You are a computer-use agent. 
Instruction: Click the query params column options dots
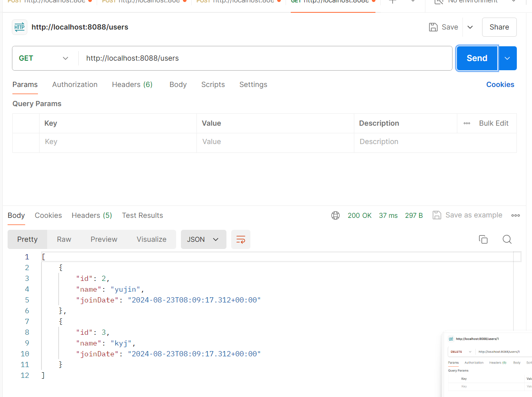(x=467, y=123)
